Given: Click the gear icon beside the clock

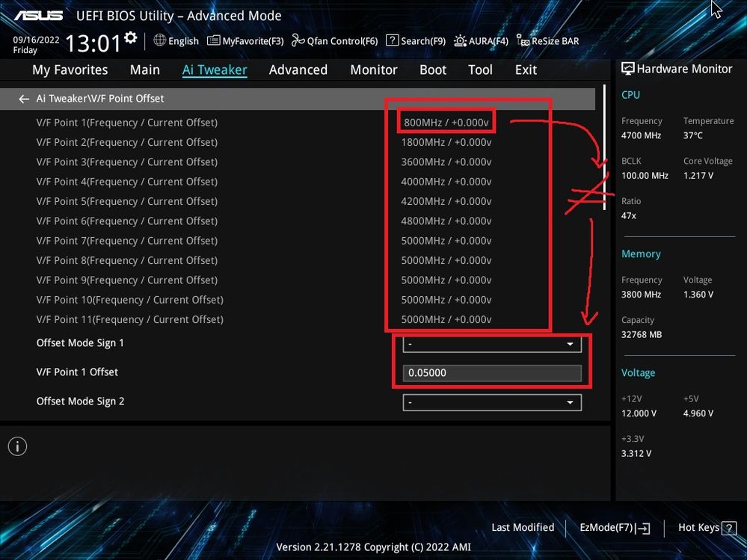Looking at the screenshot, I should pos(131,37).
